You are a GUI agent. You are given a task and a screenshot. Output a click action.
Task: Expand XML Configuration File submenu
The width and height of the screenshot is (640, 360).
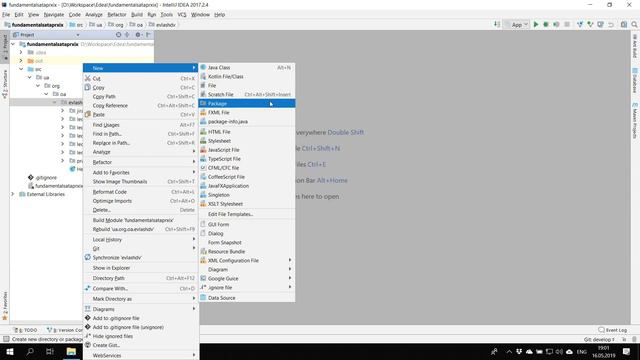click(247, 260)
